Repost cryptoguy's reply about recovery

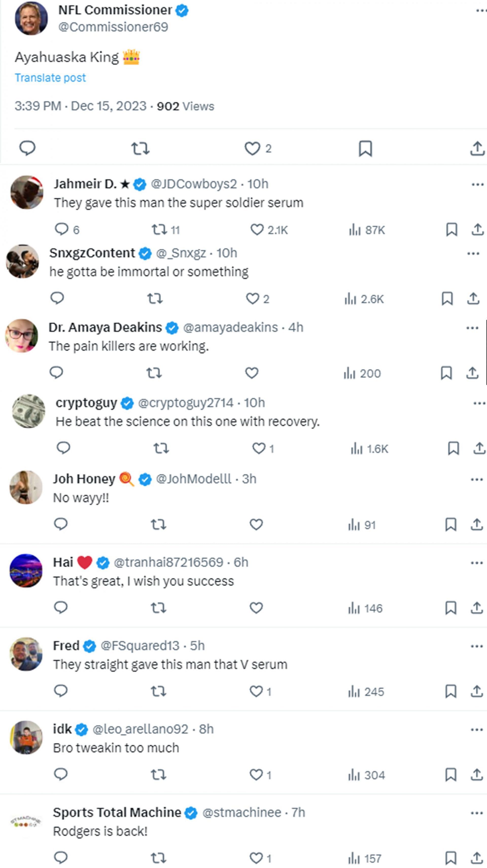coord(161,448)
